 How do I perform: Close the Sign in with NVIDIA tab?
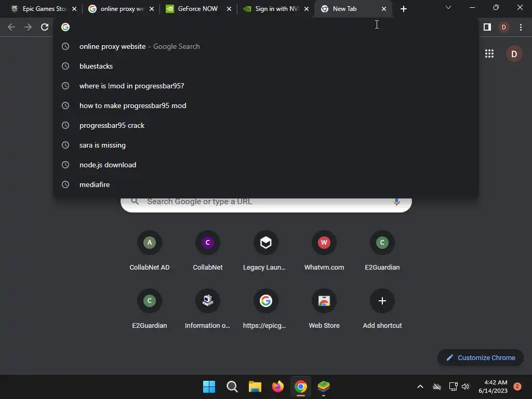(307, 9)
